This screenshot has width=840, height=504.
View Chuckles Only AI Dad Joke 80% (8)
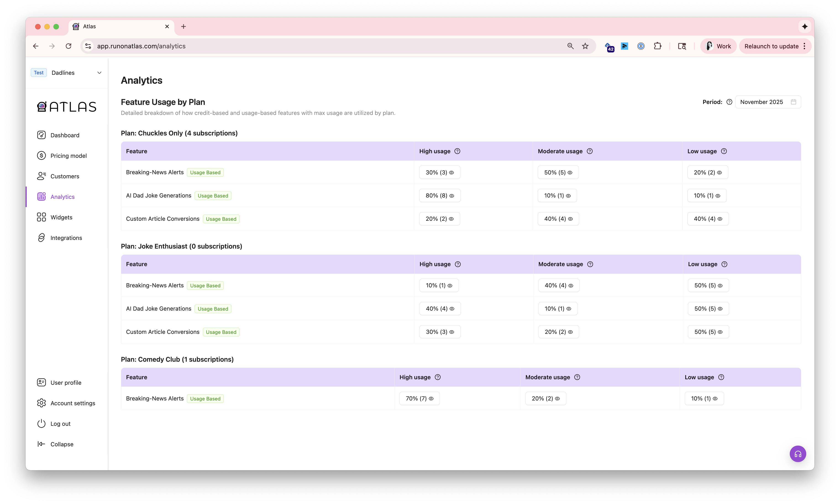(x=440, y=196)
